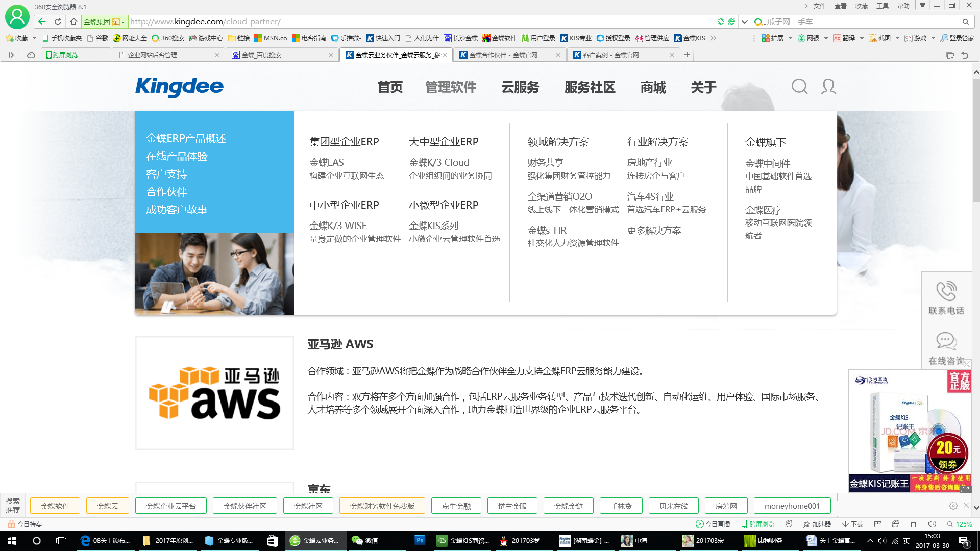Toggle the 加速器 accelerator in status bar
The height and width of the screenshot is (551, 980).
[x=817, y=524]
